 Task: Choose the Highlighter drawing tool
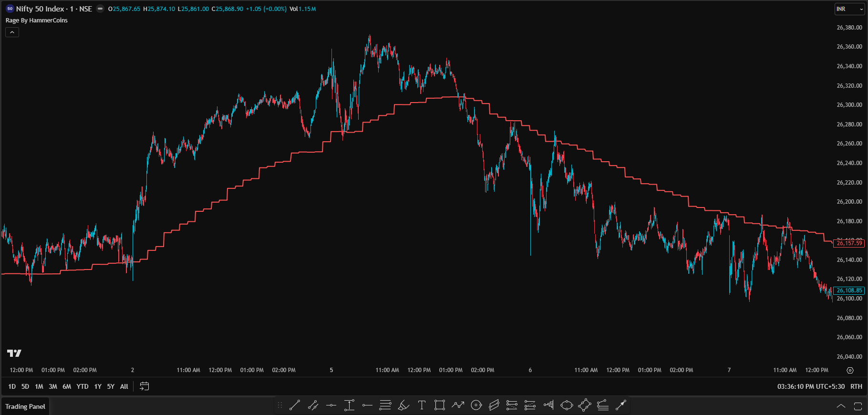click(403, 405)
